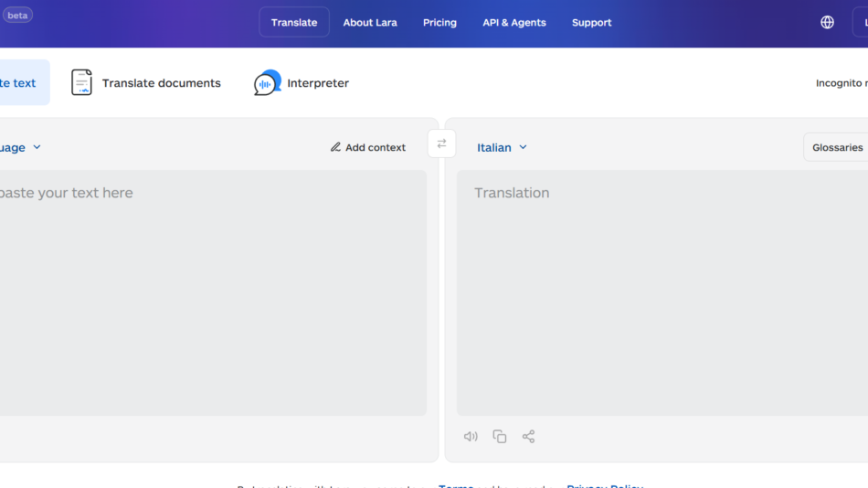Click the Incognito mode label
Viewport: 868px width, 488px height.
click(840, 83)
